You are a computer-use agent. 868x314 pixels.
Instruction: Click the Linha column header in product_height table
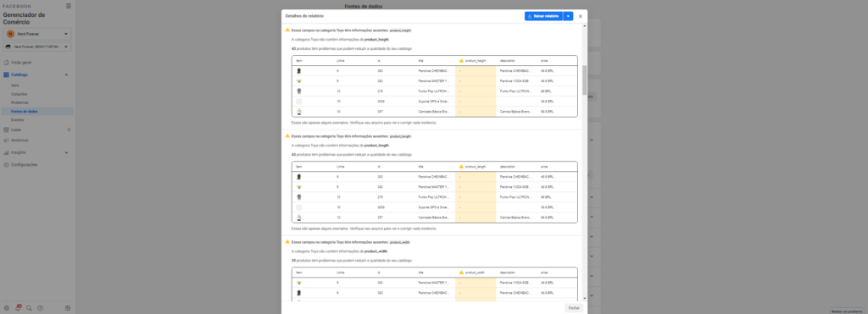point(341,60)
